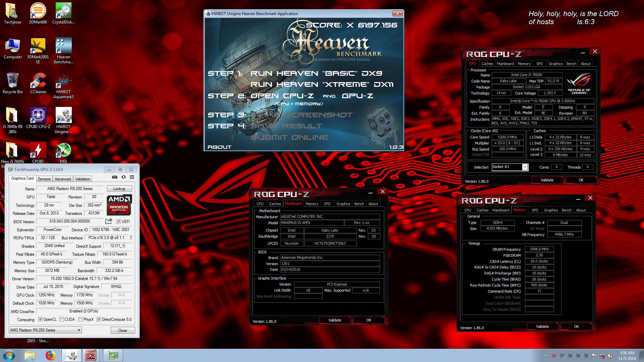The image size is (644, 362).
Task: Click the BIOS export arrow in GPU-Z
Action: pyautogui.click(x=109, y=221)
